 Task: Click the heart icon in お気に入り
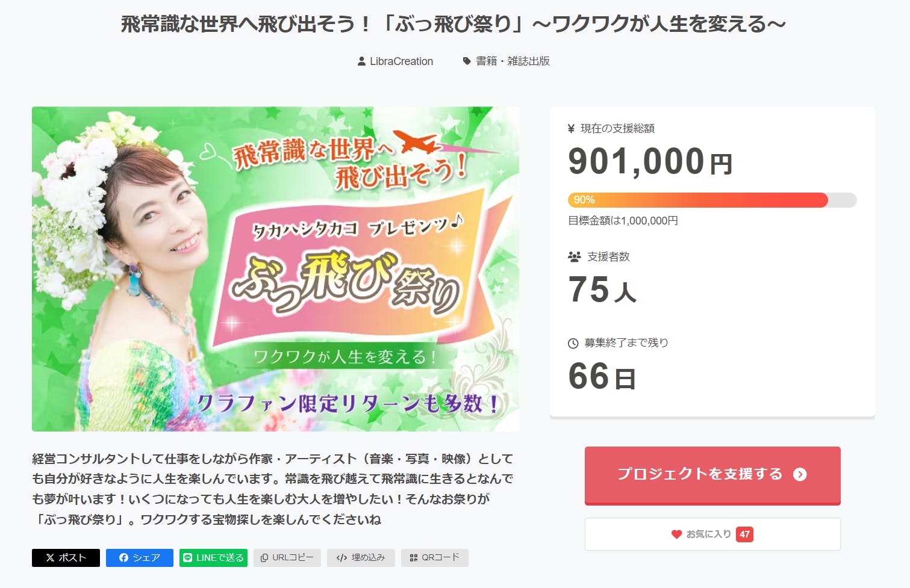676,534
